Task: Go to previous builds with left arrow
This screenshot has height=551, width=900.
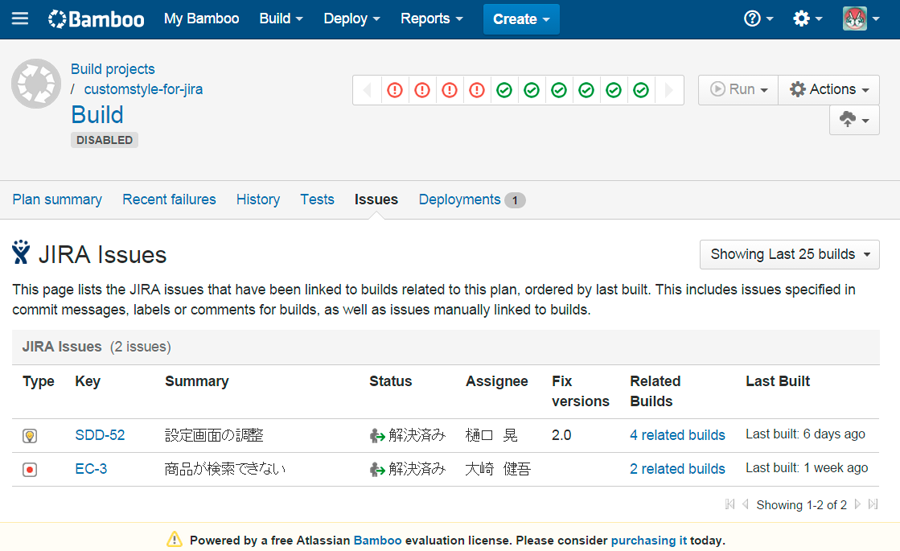Action: (x=367, y=90)
